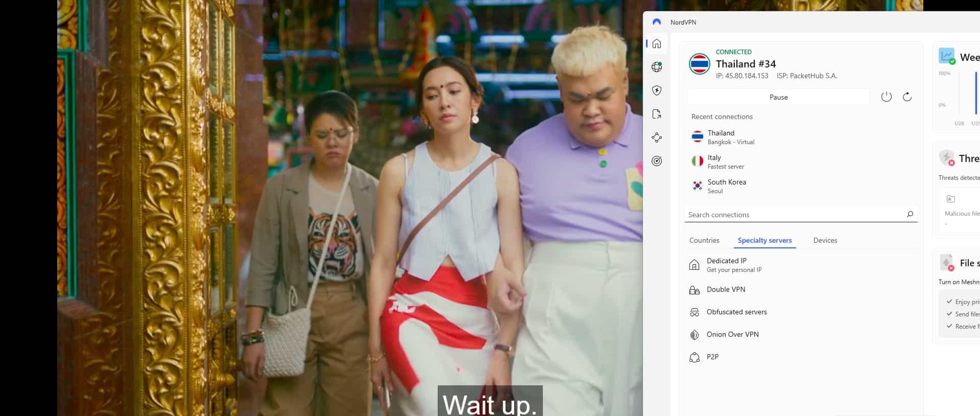
Task: Switch to the Devices tab
Action: coord(825,240)
